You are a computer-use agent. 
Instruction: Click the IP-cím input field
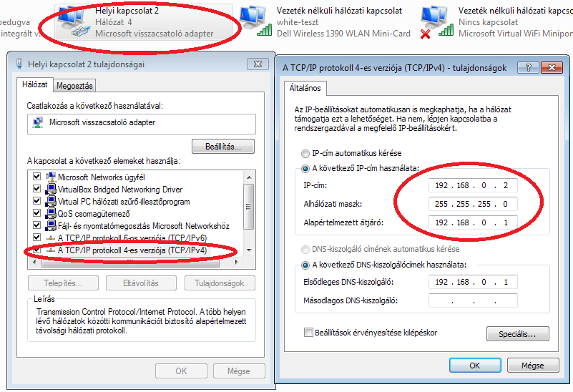point(473,185)
